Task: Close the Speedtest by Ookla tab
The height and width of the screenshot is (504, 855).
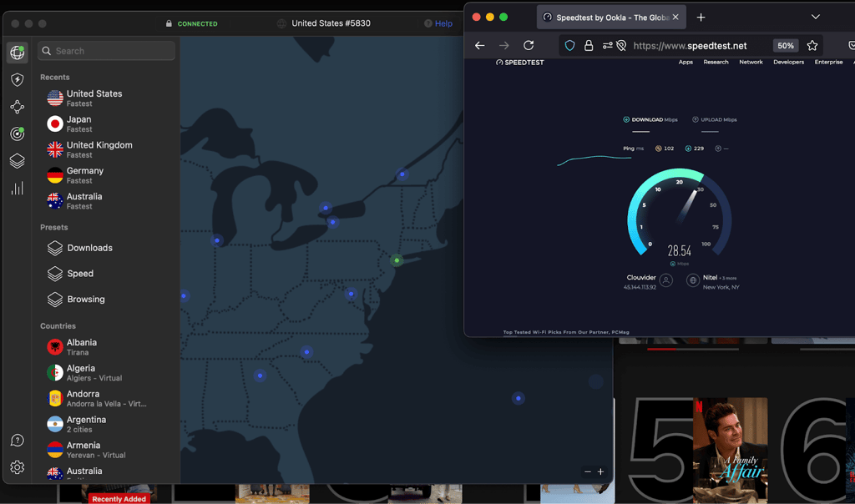Action: [x=675, y=18]
